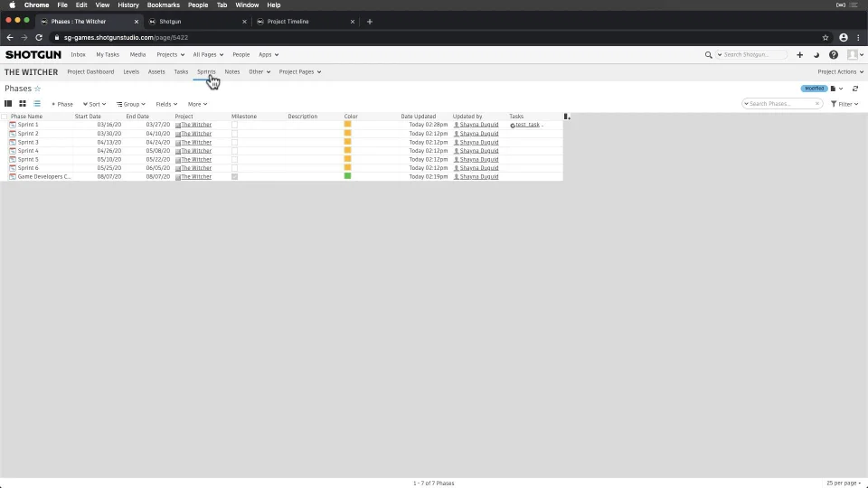The image size is (868, 488).
Task: Click the orange color swatch for Sprint 1
Action: coord(347,125)
